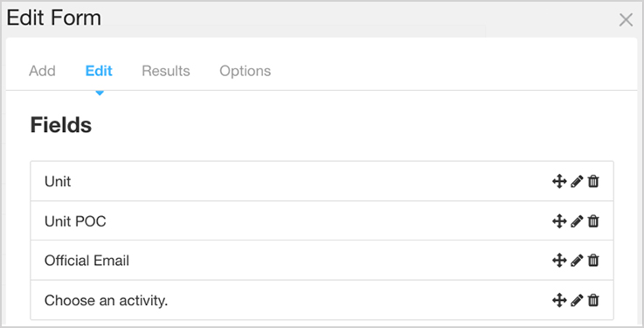Click move icon for Unit POC field
The image size is (644, 328).
click(559, 221)
